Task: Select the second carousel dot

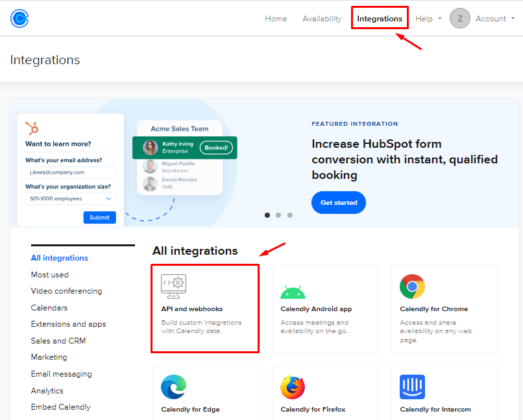Action: (278, 215)
